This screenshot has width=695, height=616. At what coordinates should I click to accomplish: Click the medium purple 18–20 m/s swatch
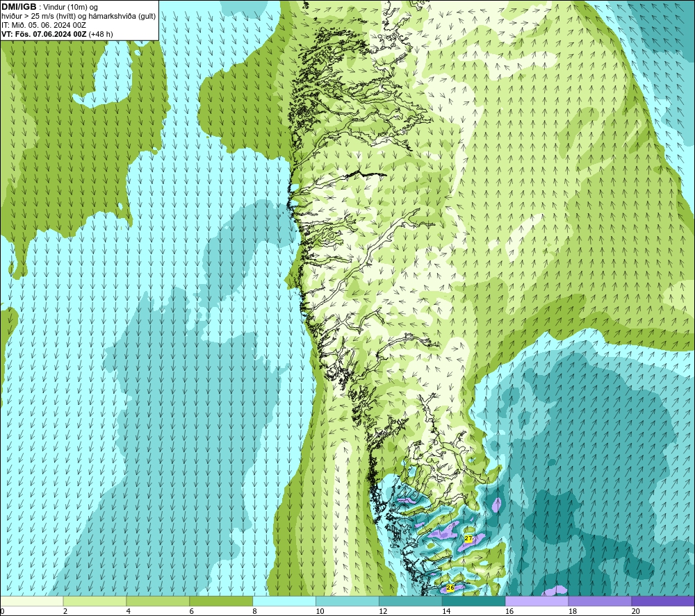tap(600, 601)
